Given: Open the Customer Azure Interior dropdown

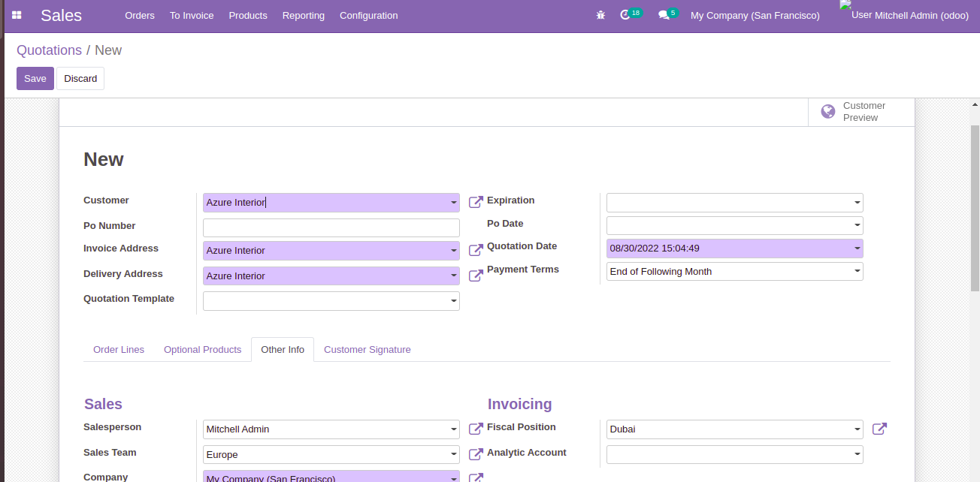Looking at the screenshot, I should coord(453,202).
